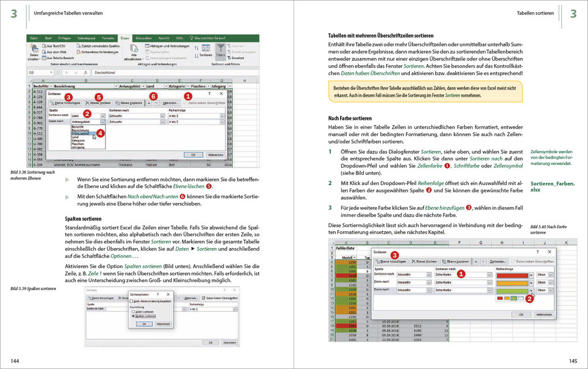Click the Sortieren icon in Daten ribbon
Image resolution: width=588 pixels, height=369 pixels.
point(206,48)
